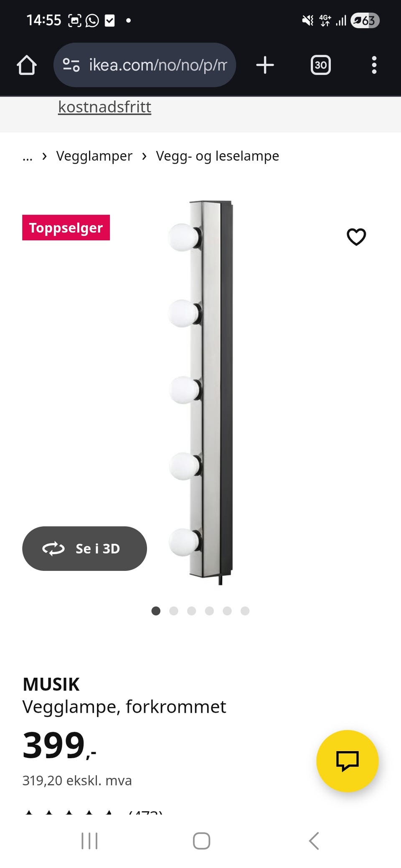Open Android recent apps button

point(89,840)
